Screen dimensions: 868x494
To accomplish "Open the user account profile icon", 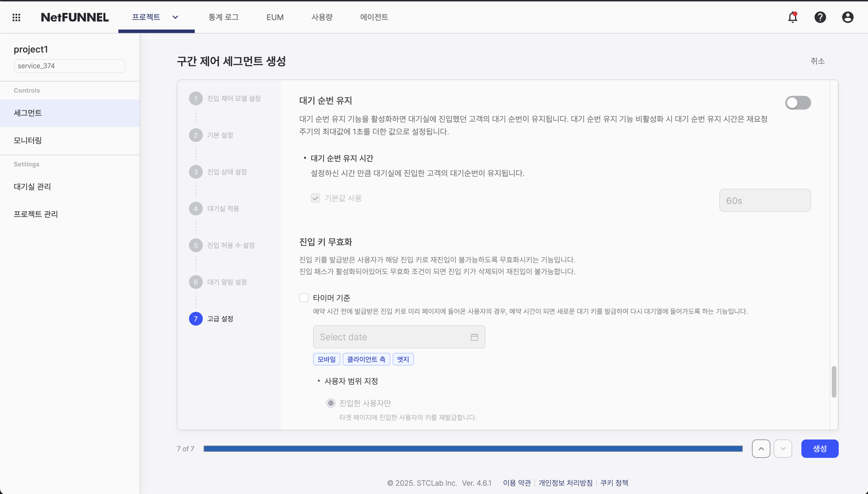I will click(x=847, y=17).
